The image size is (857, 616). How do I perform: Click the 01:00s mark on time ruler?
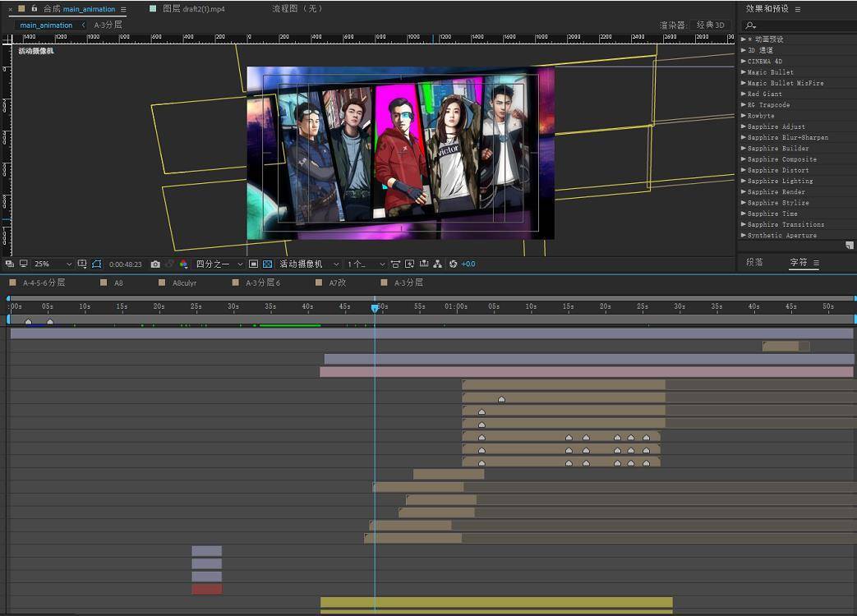(456, 306)
